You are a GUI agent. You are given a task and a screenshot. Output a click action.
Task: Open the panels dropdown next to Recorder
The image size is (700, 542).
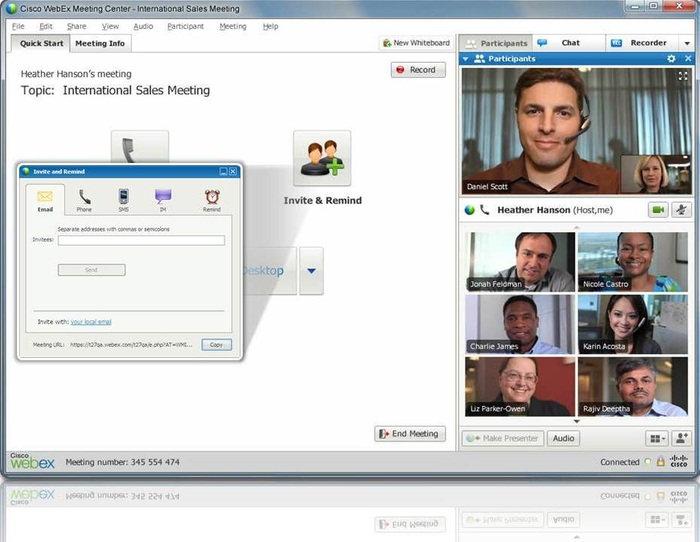click(x=687, y=43)
